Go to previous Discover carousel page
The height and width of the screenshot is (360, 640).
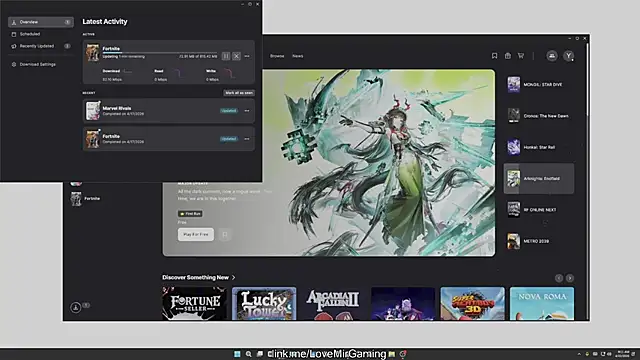click(x=559, y=278)
